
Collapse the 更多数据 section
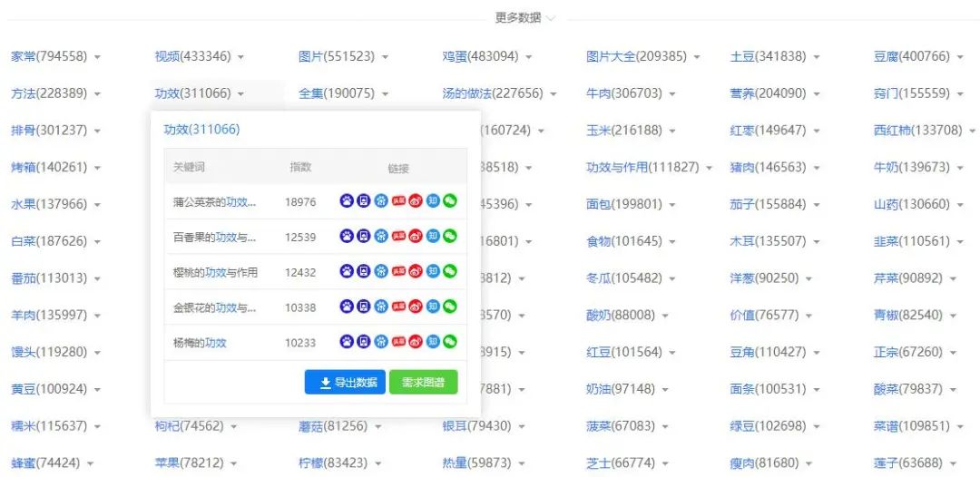pyautogui.click(x=525, y=17)
